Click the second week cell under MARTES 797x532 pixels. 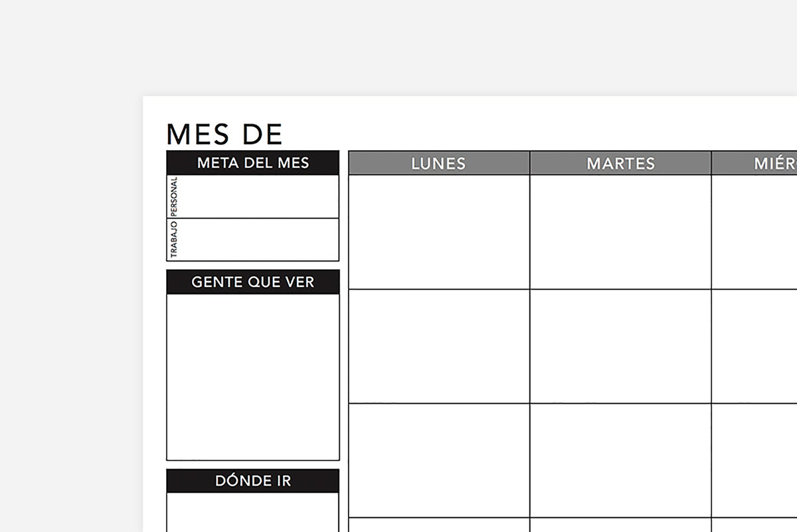(620, 346)
